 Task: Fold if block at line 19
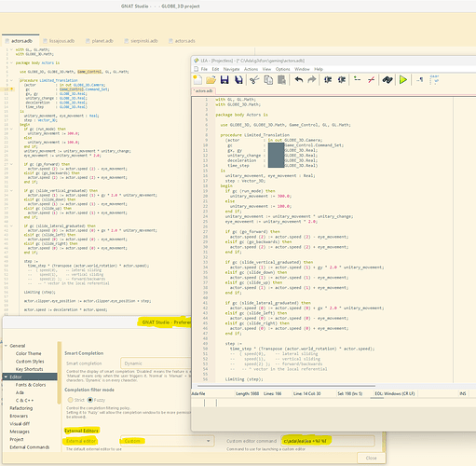(11, 129)
